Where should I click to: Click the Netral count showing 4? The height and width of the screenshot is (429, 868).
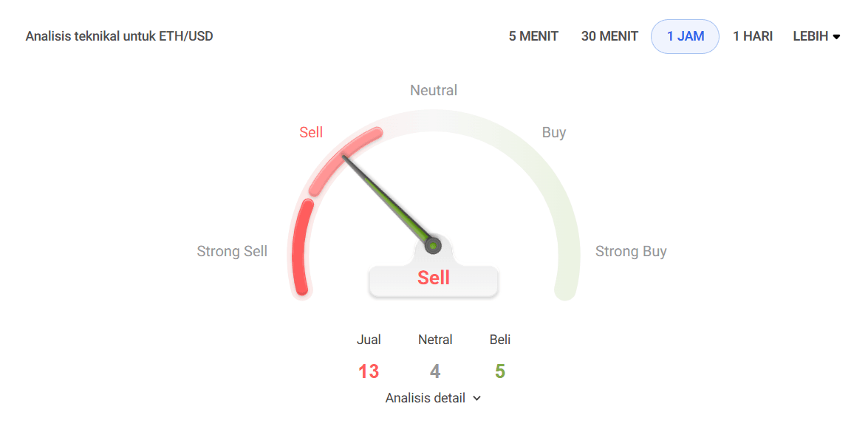coord(434,371)
